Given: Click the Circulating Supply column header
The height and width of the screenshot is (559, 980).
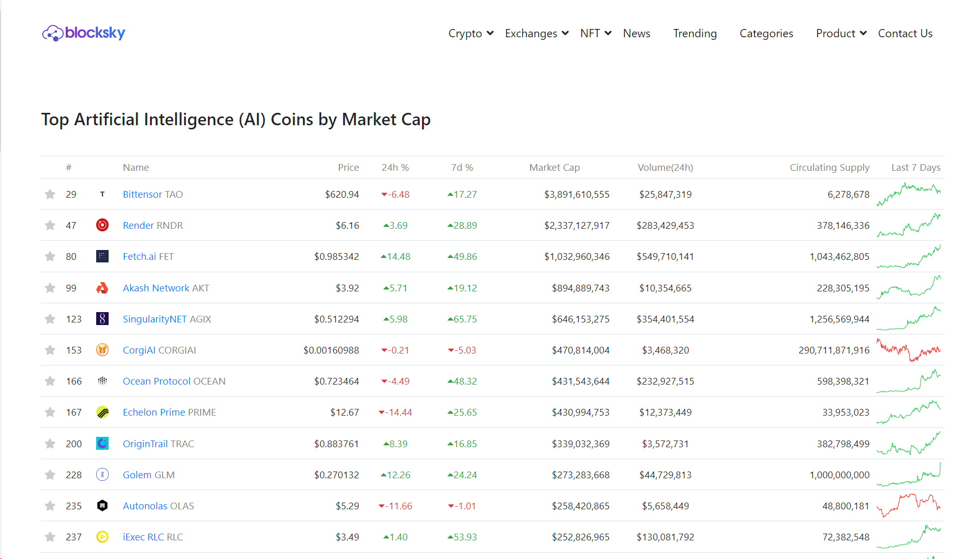Looking at the screenshot, I should point(830,167).
